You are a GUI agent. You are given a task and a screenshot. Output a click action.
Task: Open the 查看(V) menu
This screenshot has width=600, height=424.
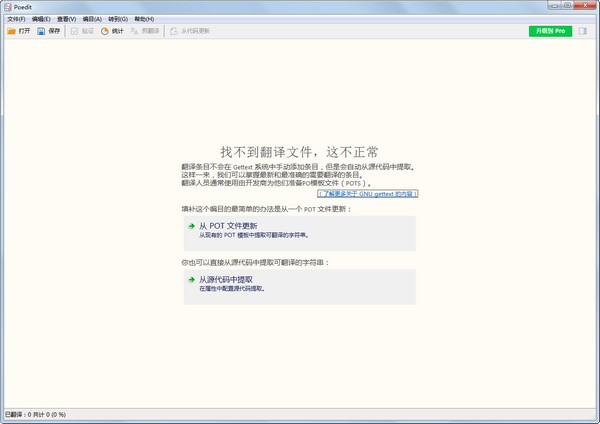[x=67, y=19]
